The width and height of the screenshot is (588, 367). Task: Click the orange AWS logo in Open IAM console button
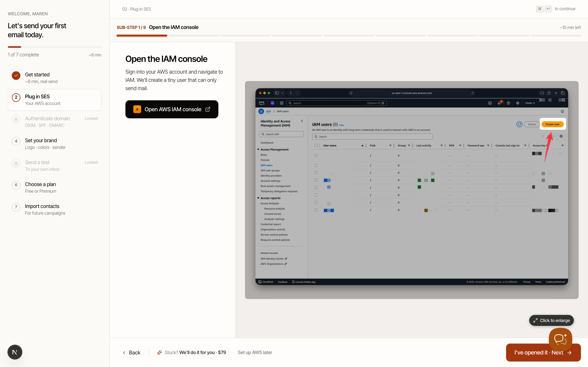tap(137, 109)
